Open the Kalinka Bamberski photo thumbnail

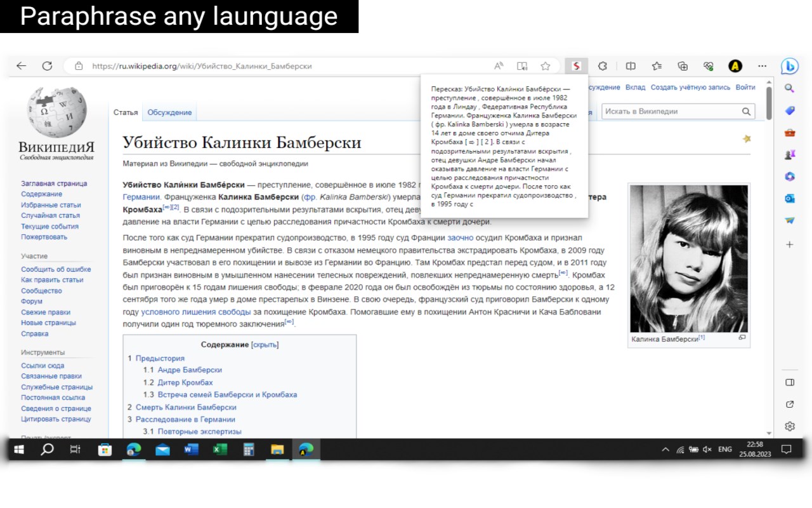(689, 258)
